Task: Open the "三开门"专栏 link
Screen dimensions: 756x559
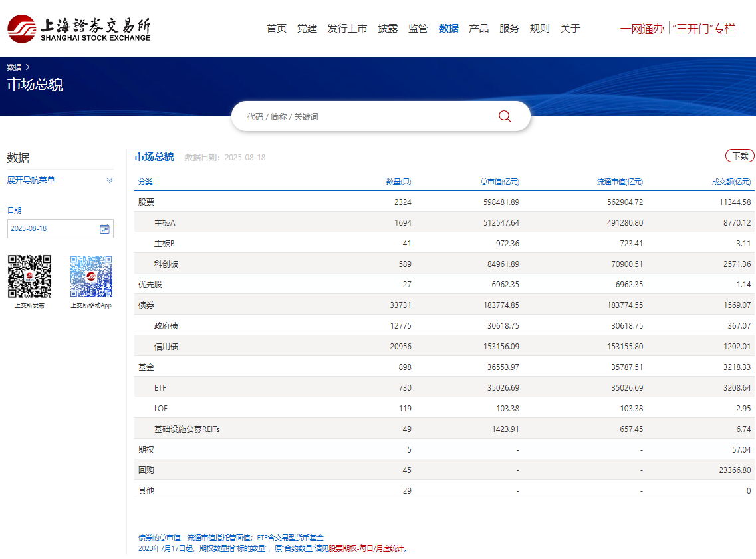Action: pyautogui.click(x=703, y=29)
